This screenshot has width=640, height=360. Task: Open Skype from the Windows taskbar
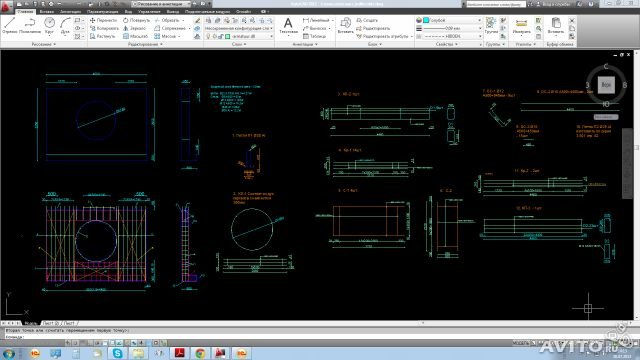[118, 353]
